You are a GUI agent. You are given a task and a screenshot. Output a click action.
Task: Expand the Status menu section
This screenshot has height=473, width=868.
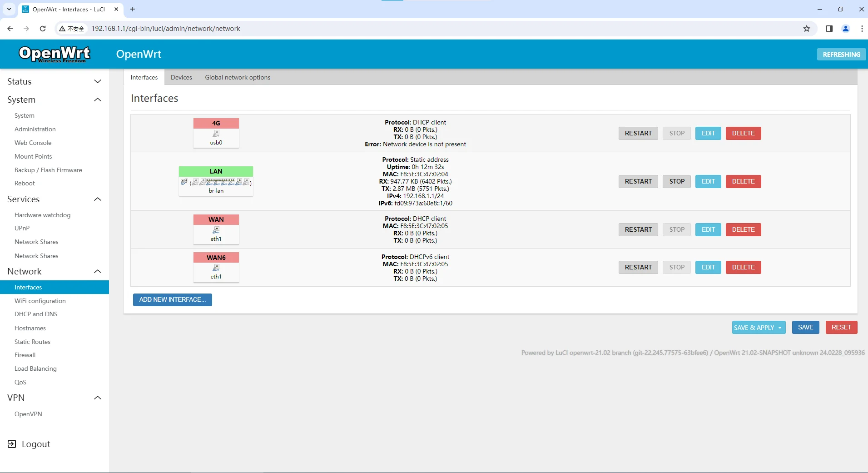tap(97, 81)
